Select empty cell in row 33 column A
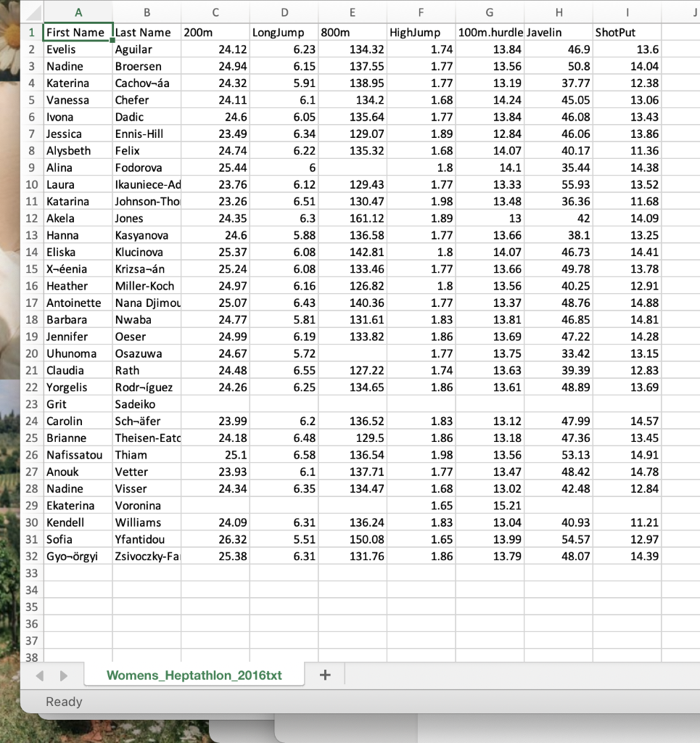700x743 pixels. click(77, 573)
